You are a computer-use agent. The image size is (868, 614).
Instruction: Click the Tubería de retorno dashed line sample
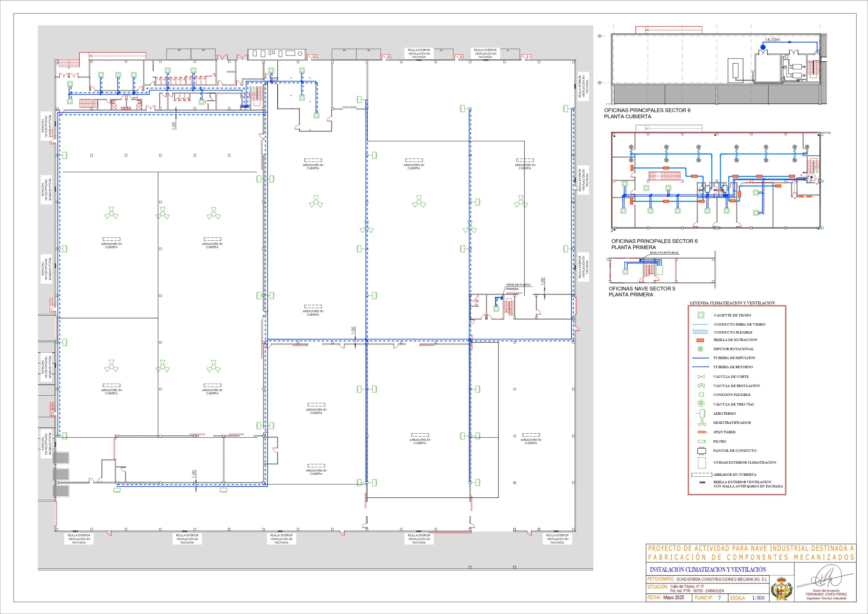tap(700, 367)
